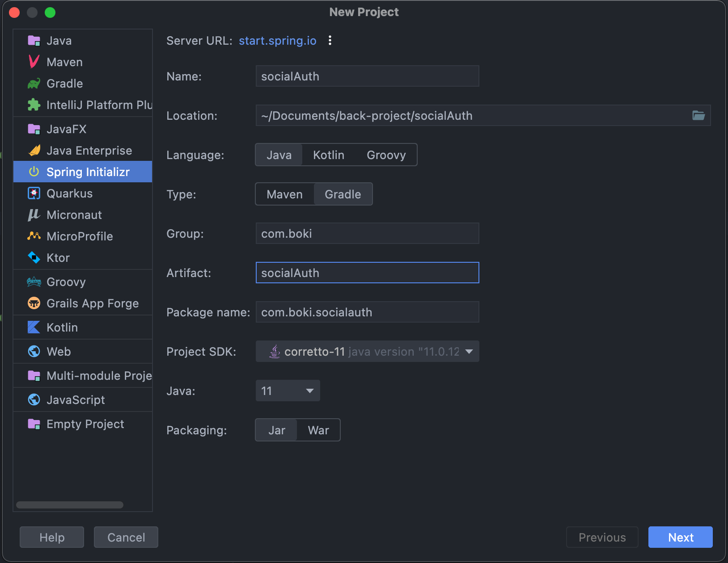728x563 pixels.
Task: Select the Java project type icon
Action: (x=34, y=41)
